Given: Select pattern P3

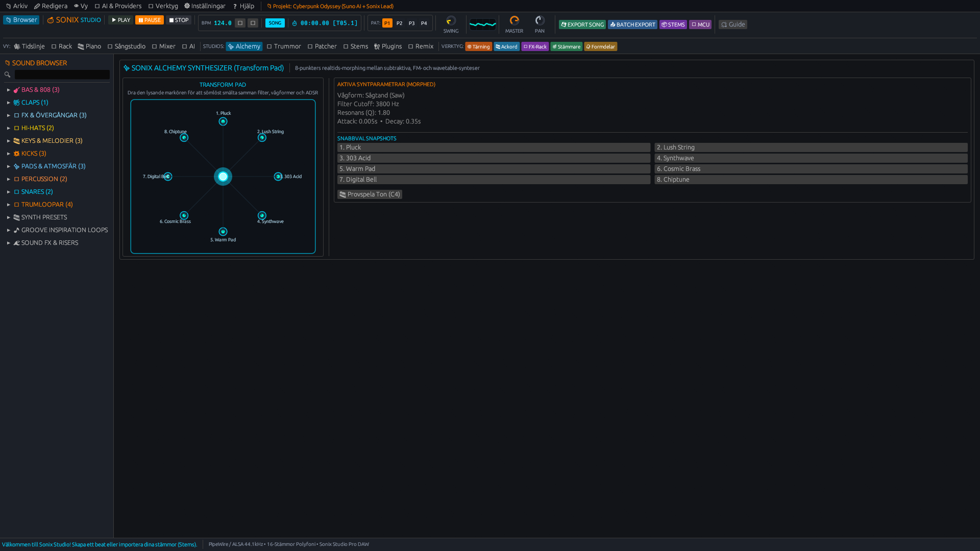Looking at the screenshot, I should pos(411,23).
